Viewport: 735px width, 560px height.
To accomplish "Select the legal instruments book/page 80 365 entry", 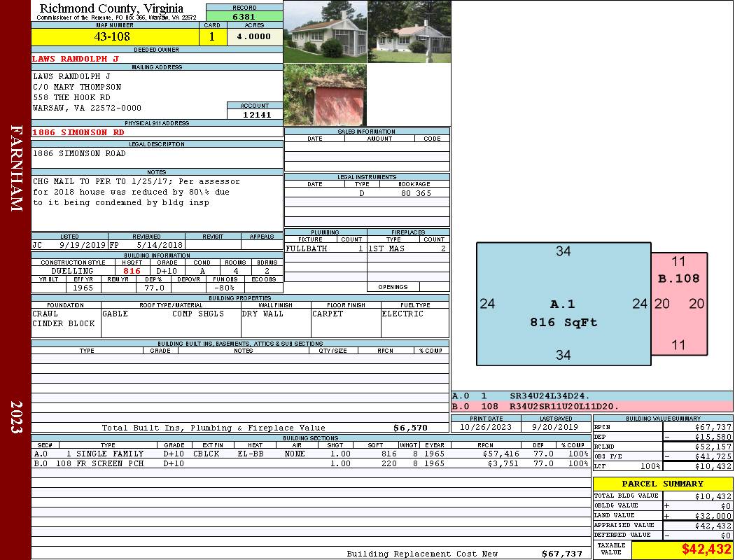I will coord(415,193).
